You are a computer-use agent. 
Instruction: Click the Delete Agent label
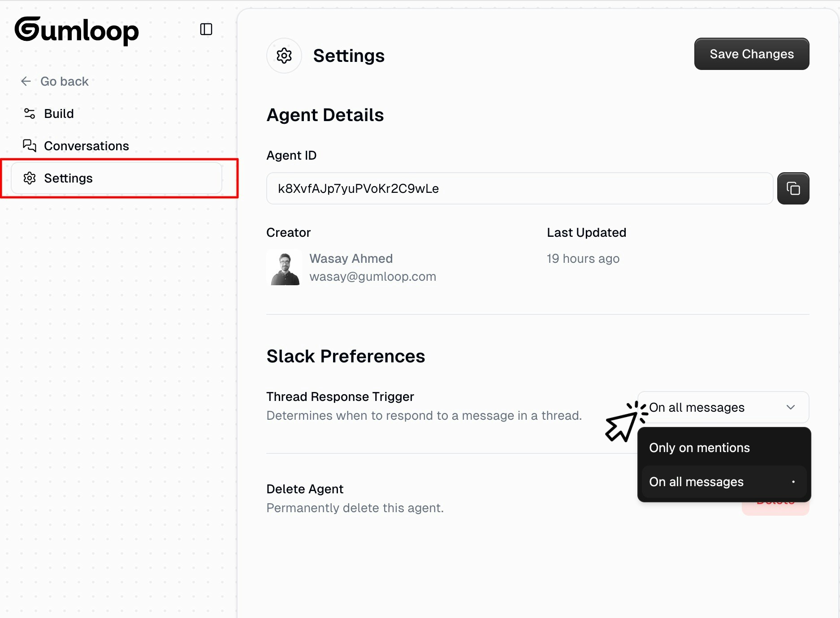pos(305,489)
